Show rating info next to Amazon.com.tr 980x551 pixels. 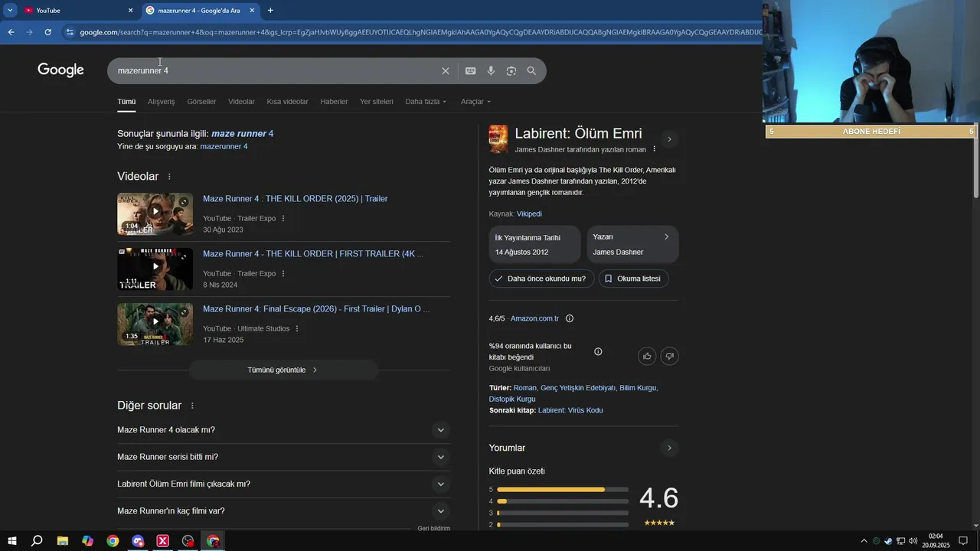point(570,318)
